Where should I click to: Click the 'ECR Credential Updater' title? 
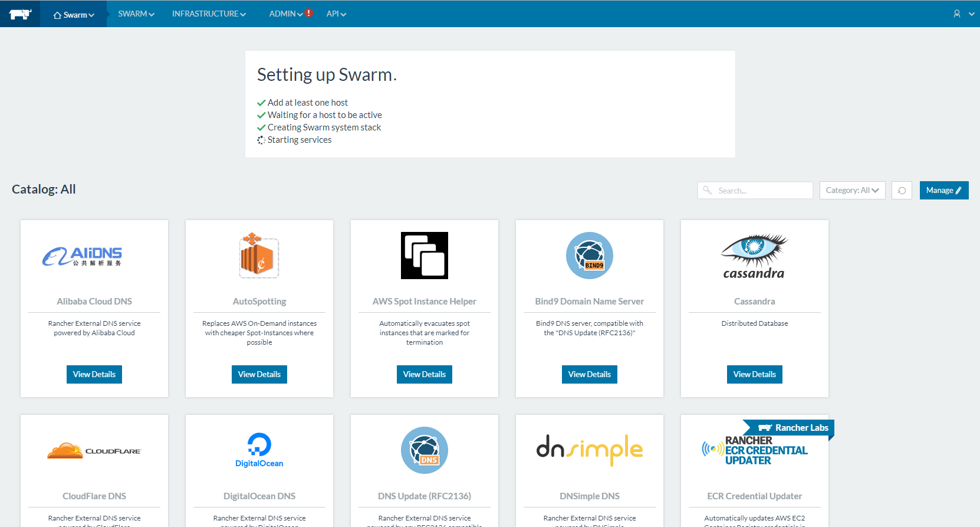(755, 496)
